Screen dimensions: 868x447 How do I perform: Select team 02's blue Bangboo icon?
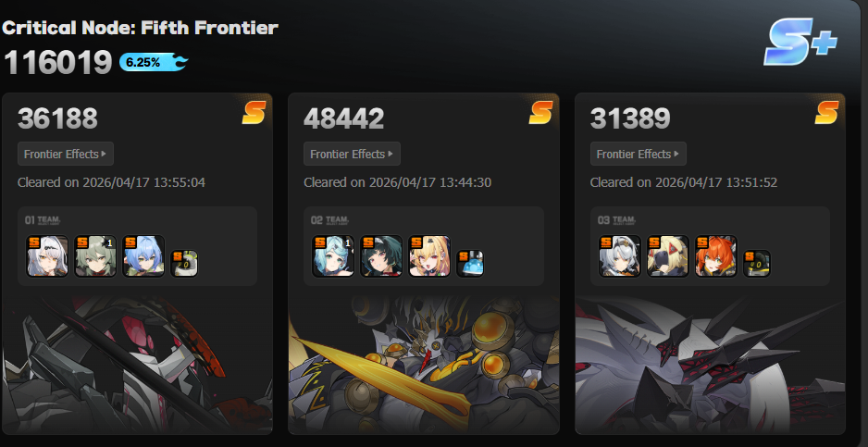470,263
